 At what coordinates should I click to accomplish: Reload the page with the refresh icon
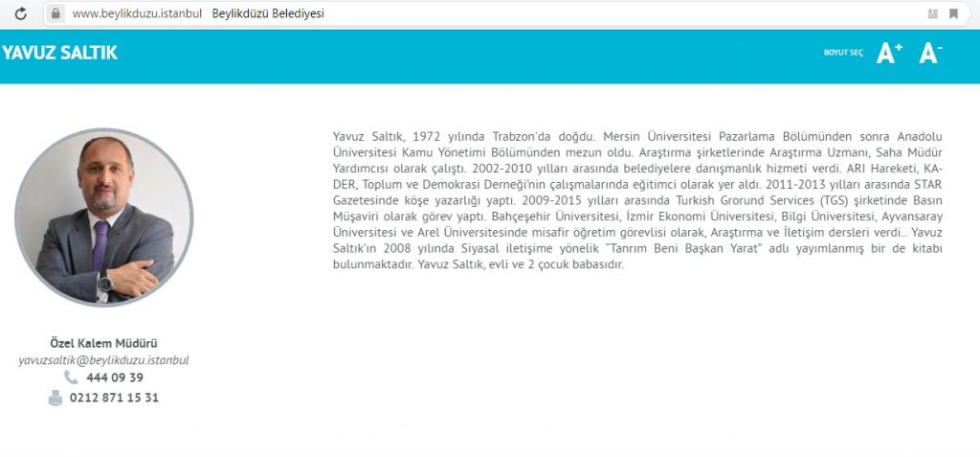click(21, 14)
